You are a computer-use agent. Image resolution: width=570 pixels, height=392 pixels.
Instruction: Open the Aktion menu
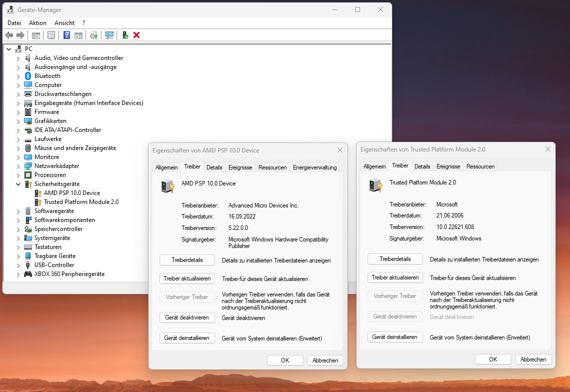[37, 22]
